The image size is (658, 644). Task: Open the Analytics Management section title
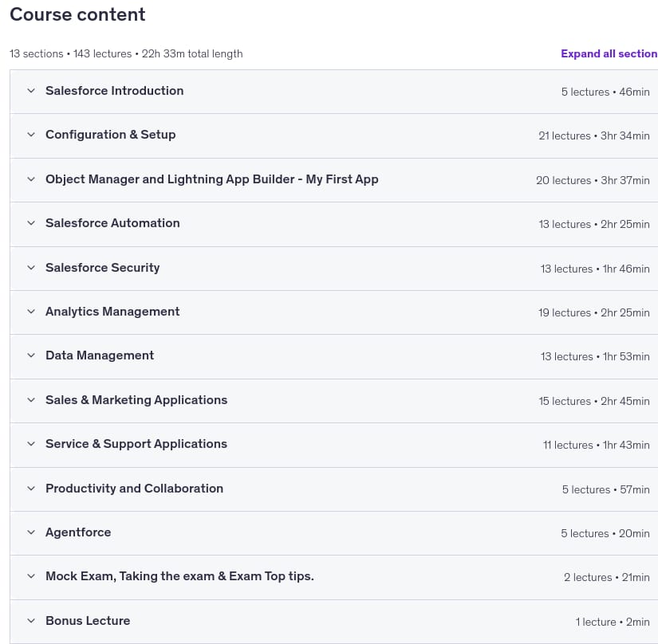(112, 312)
